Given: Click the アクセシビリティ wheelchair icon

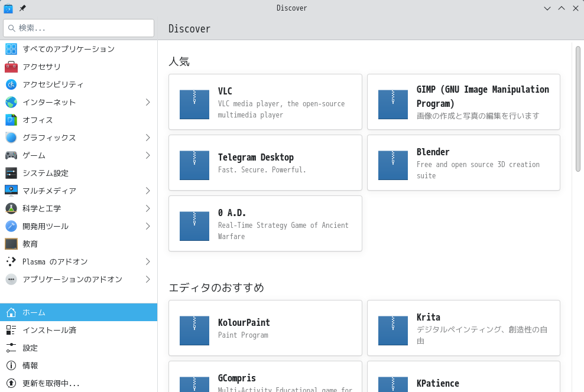Looking at the screenshot, I should pyautogui.click(x=11, y=84).
